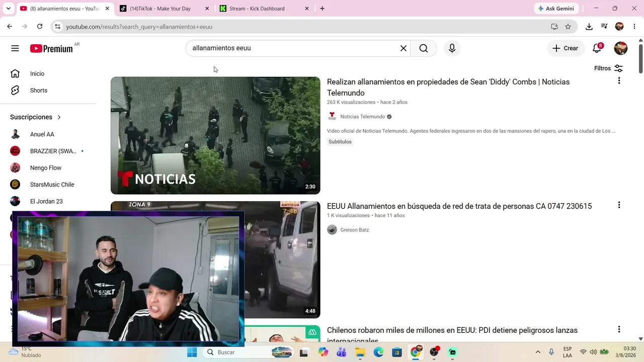View site information icon in address bar
644x362 pixels.
point(57,27)
